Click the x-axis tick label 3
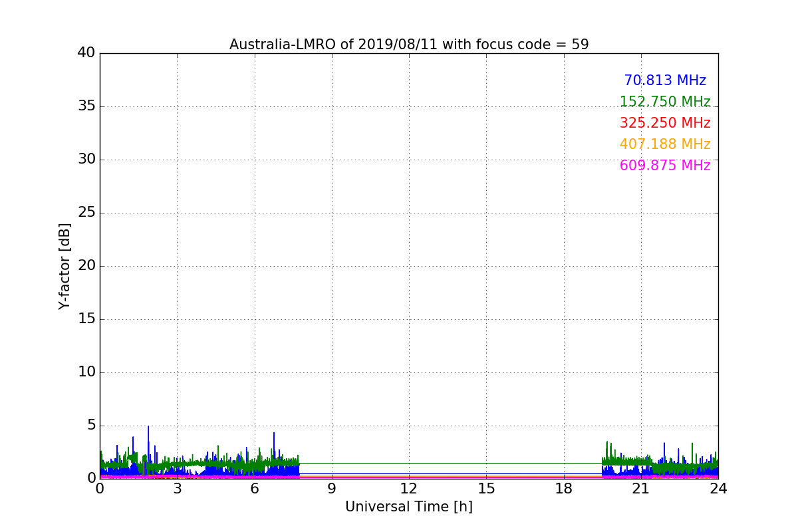Image resolution: width=798 pixels, height=532 pixels. (177, 489)
